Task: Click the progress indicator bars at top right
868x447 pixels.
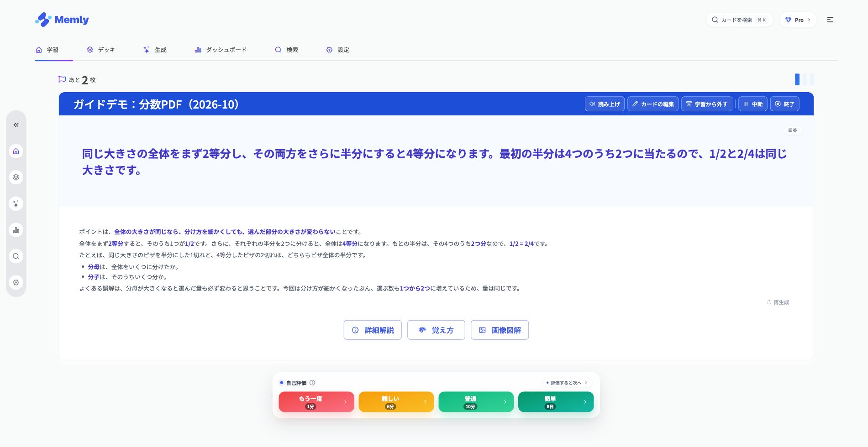Action: pyautogui.click(x=805, y=79)
